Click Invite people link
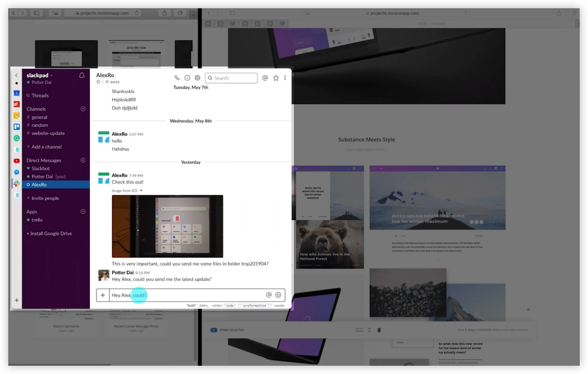 pyautogui.click(x=45, y=198)
